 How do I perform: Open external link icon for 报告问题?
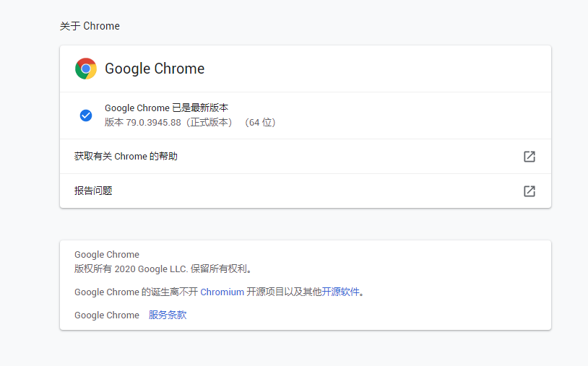529,191
